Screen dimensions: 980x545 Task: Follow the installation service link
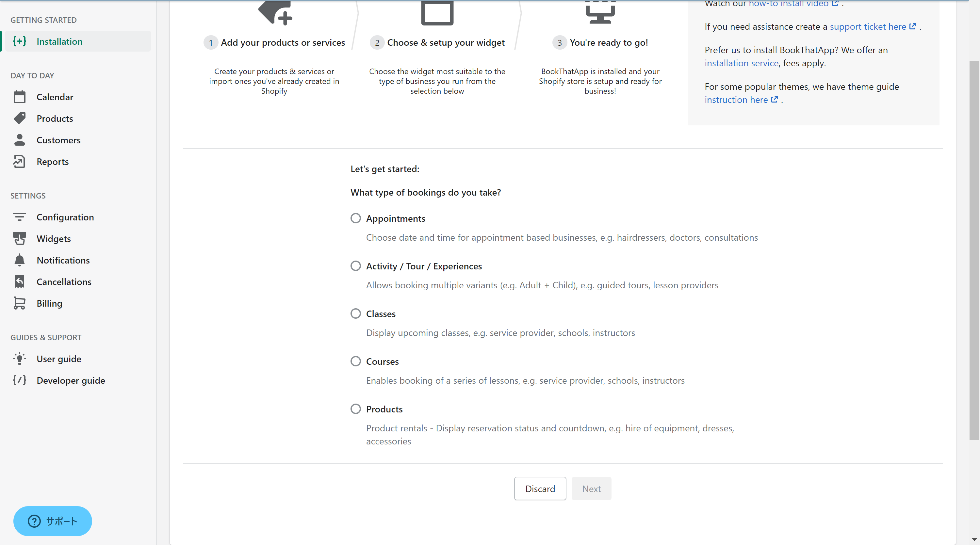point(741,63)
